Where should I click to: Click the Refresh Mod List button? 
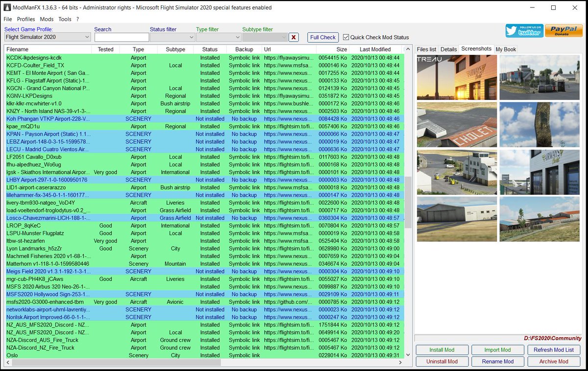(x=554, y=350)
